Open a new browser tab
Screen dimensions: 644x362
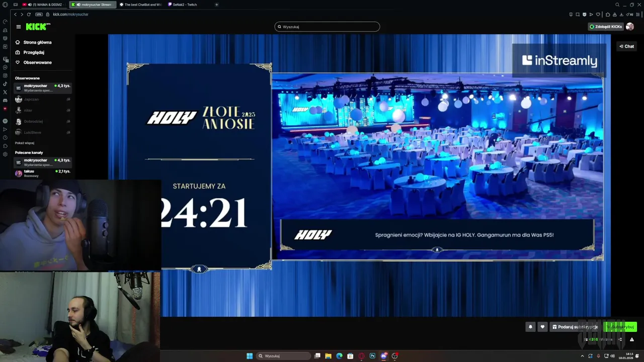point(216,5)
